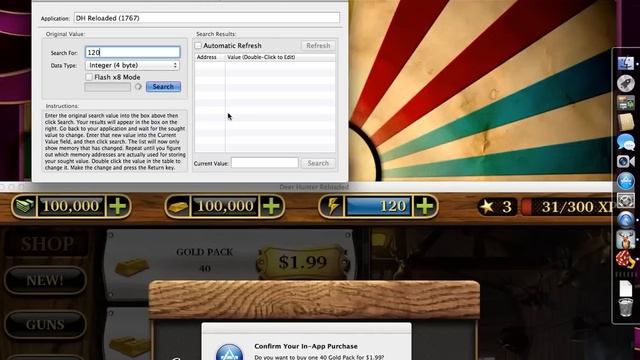The height and width of the screenshot is (360, 640).
Task: Open the notes book icon in Dock
Action: [626, 122]
